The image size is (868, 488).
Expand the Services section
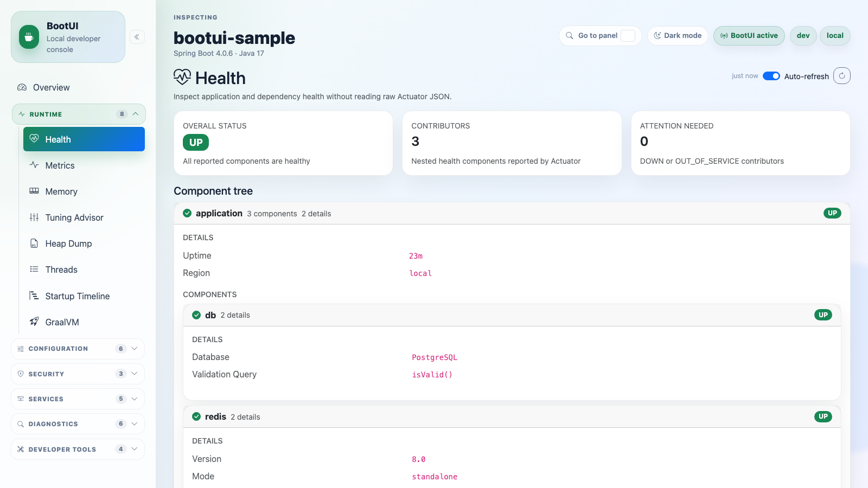click(78, 399)
